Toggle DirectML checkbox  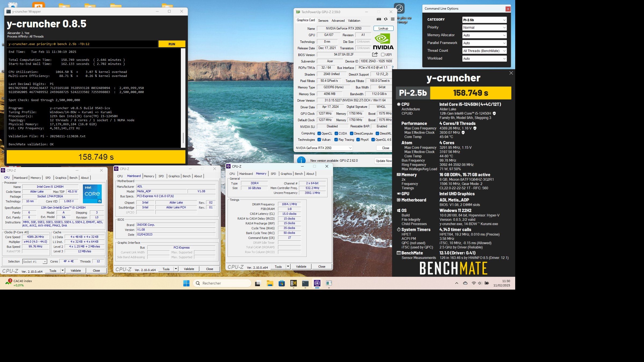[377, 134]
